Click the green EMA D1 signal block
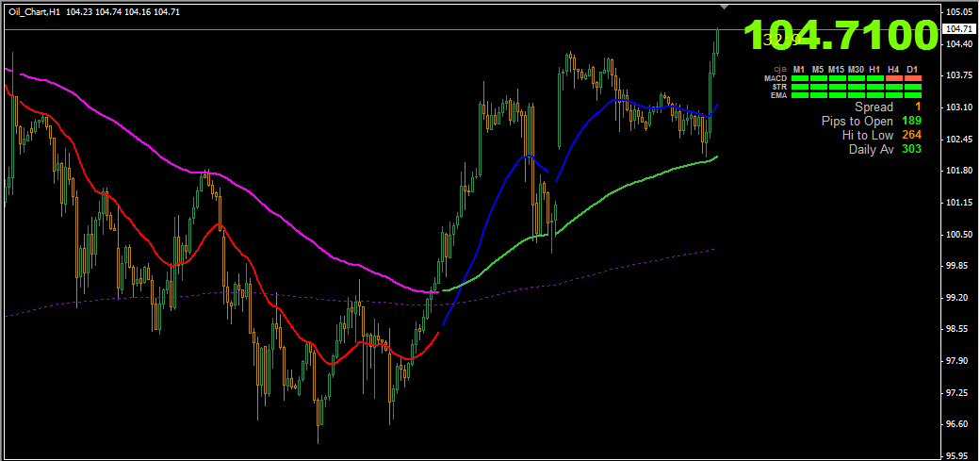The width and height of the screenshot is (980, 461). [912, 95]
